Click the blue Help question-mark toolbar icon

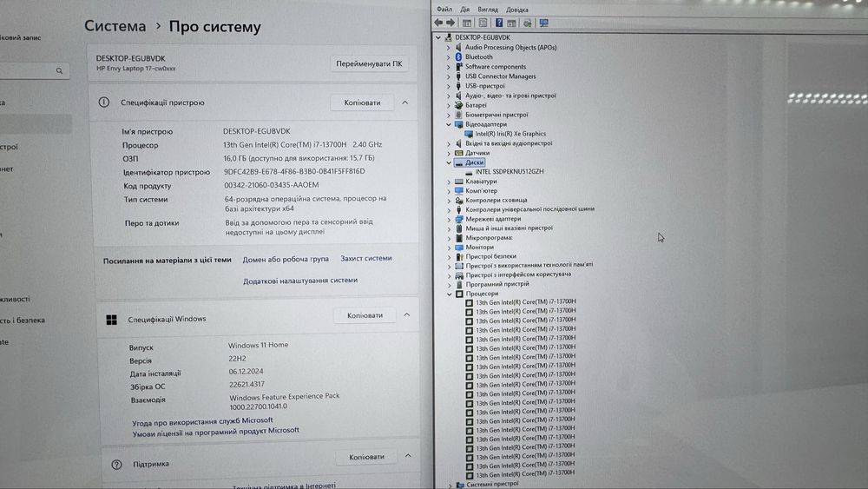tap(499, 23)
